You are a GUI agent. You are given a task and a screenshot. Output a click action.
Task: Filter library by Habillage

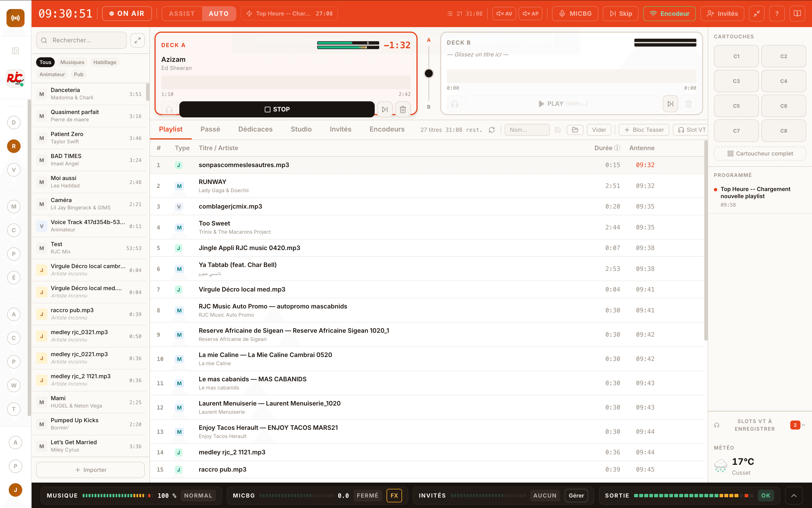click(x=105, y=62)
